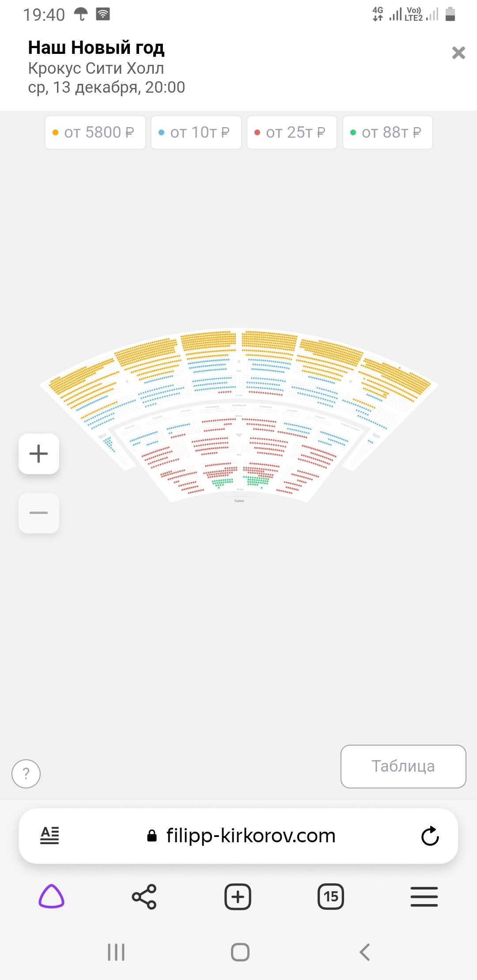477x980 pixels.
Task: Open a new tab with plus icon
Action: click(238, 897)
